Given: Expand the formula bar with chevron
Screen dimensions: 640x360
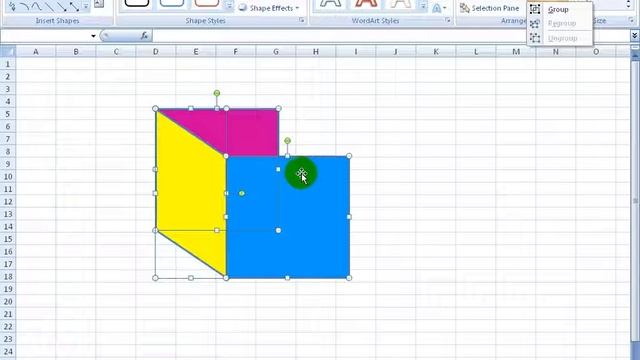Looking at the screenshot, I should pyautogui.click(x=635, y=36).
